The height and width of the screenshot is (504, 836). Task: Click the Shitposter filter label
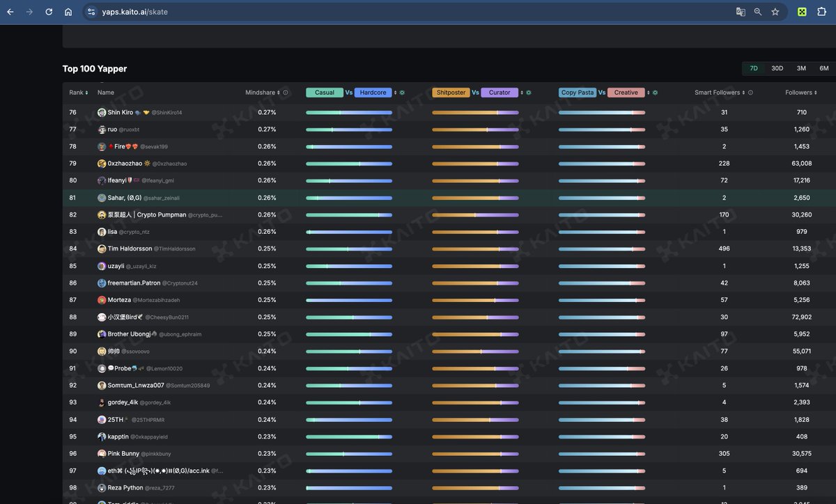click(x=451, y=93)
